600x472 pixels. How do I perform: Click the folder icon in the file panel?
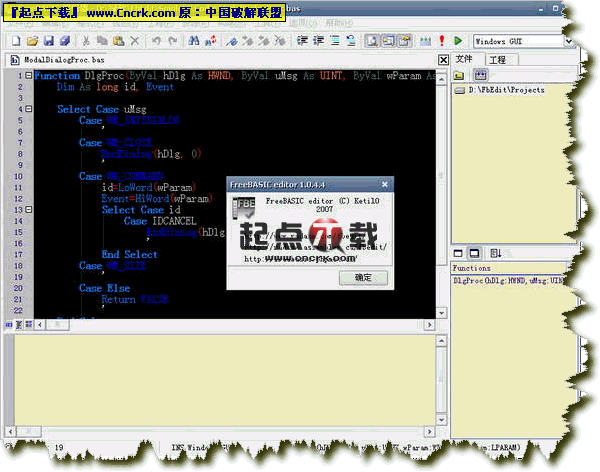coord(458,75)
